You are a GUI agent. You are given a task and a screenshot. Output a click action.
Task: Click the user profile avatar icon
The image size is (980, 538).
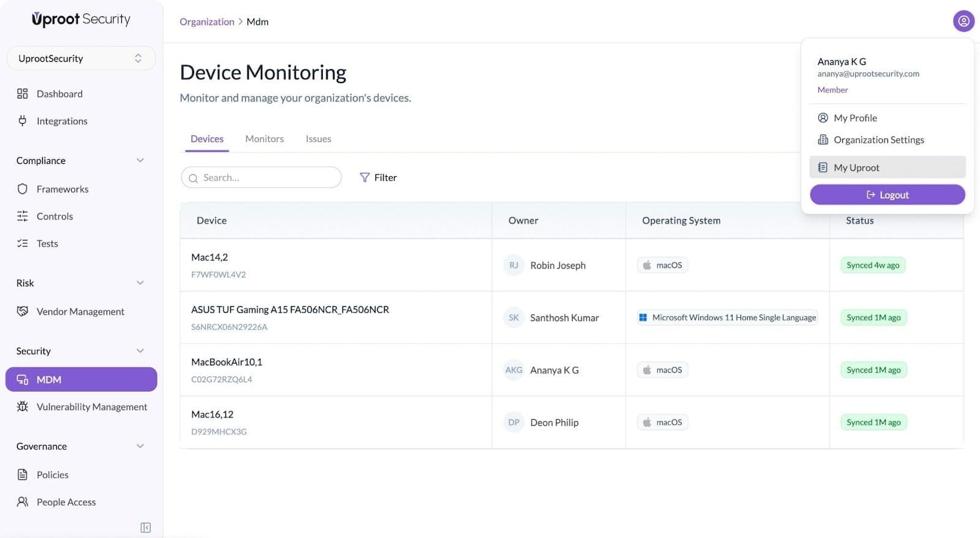[963, 21]
